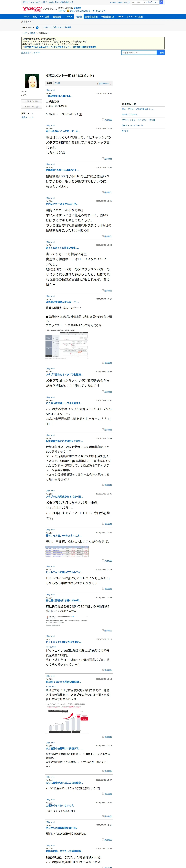Open post title 上場来高値 3,340(14…
Image resolution: width=186 pixels, height=868 pixels.
click(59, 96)
